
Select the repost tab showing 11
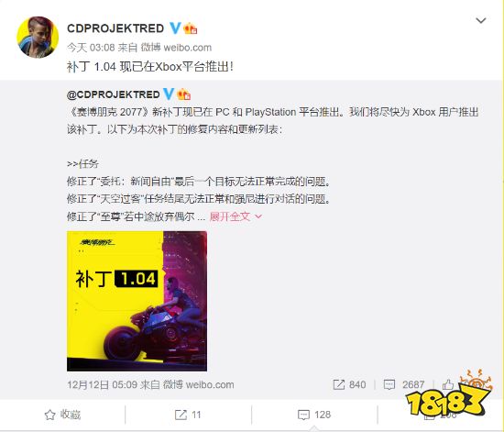(x=188, y=415)
